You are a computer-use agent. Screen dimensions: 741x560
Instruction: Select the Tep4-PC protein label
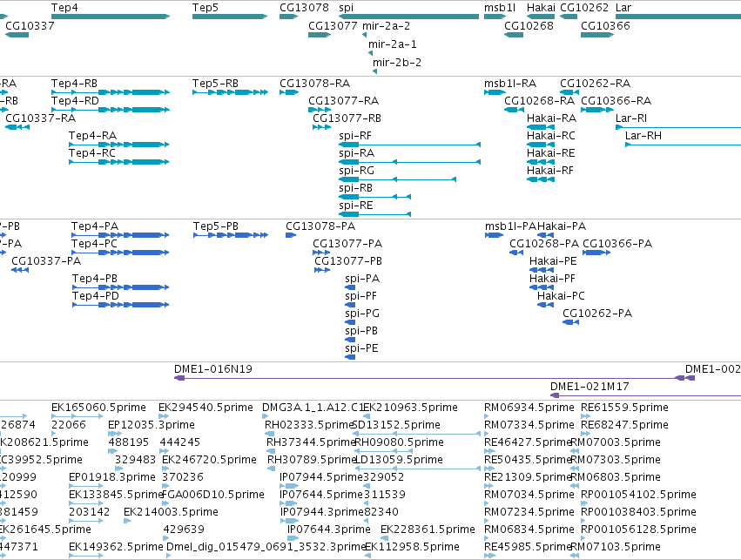click(x=95, y=245)
